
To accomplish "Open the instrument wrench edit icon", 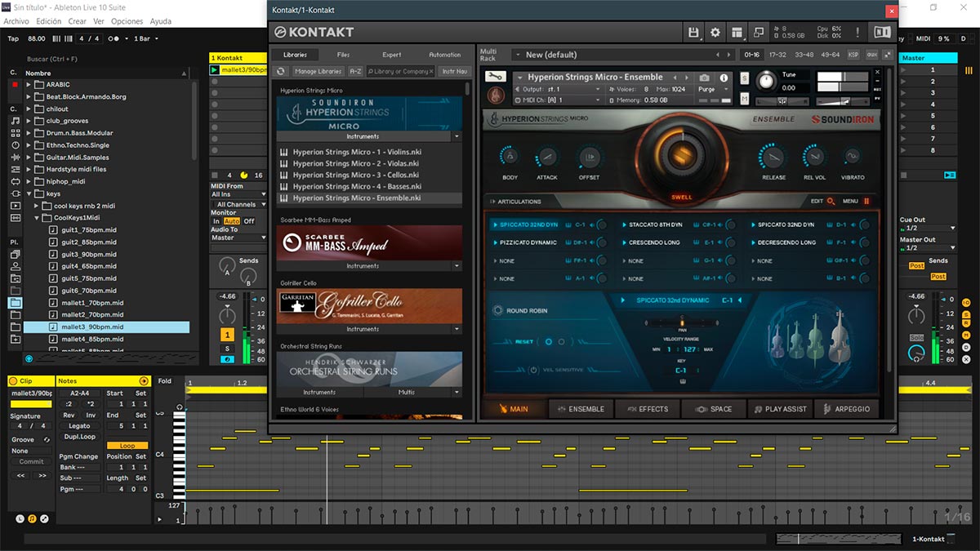I will point(495,78).
